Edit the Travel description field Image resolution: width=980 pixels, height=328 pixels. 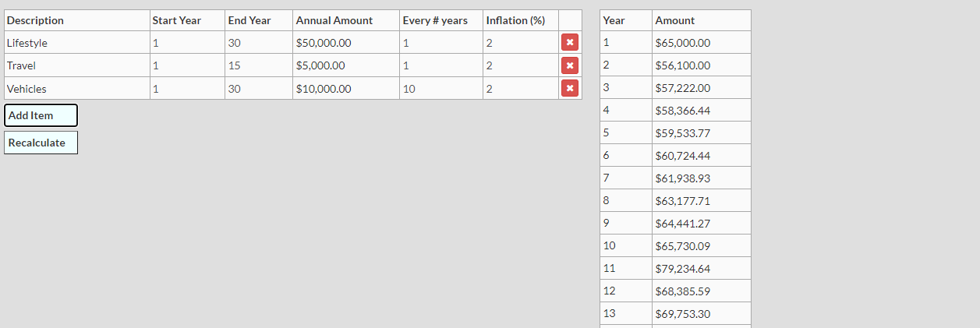(x=76, y=65)
